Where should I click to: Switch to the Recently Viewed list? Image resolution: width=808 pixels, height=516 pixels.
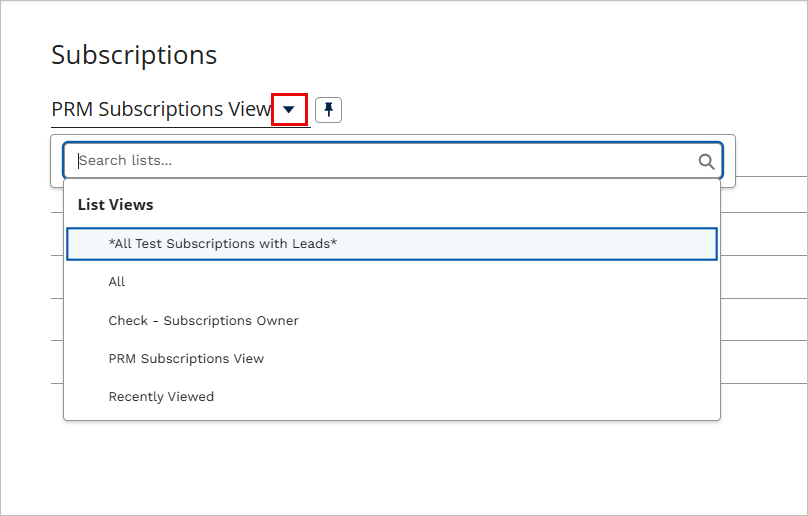(x=392, y=397)
